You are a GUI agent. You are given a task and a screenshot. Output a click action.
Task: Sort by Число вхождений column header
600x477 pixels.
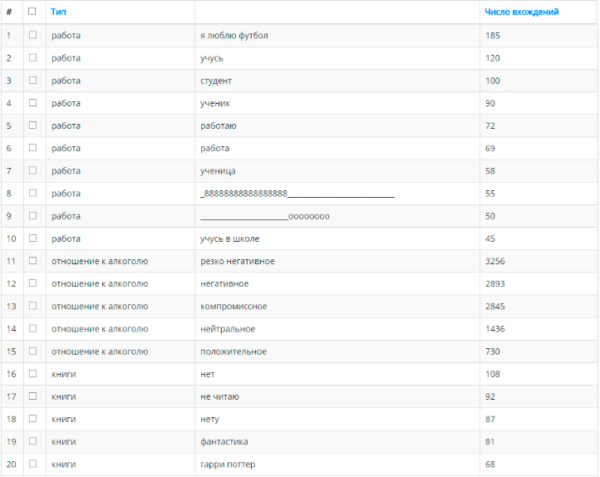[x=522, y=12]
